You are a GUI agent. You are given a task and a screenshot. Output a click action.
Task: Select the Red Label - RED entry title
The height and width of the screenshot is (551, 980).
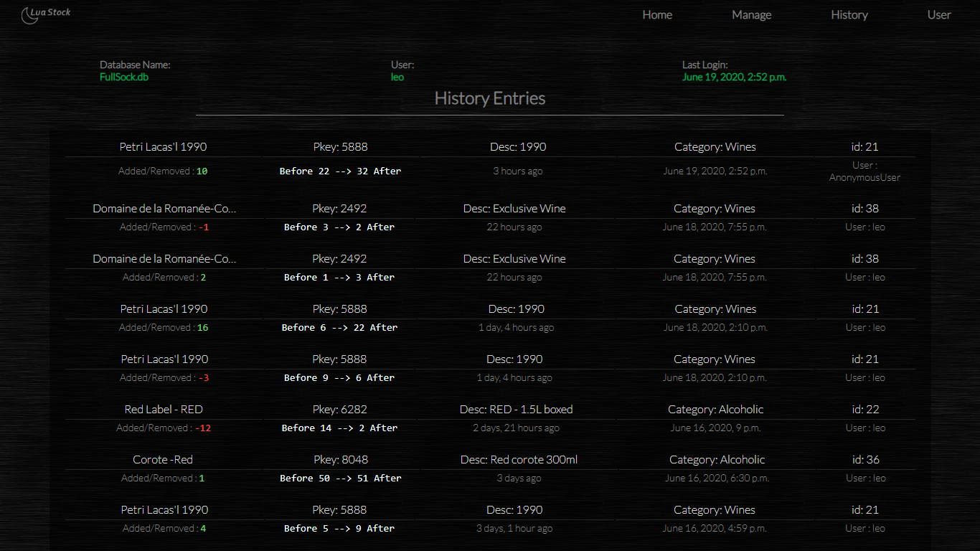[164, 410]
